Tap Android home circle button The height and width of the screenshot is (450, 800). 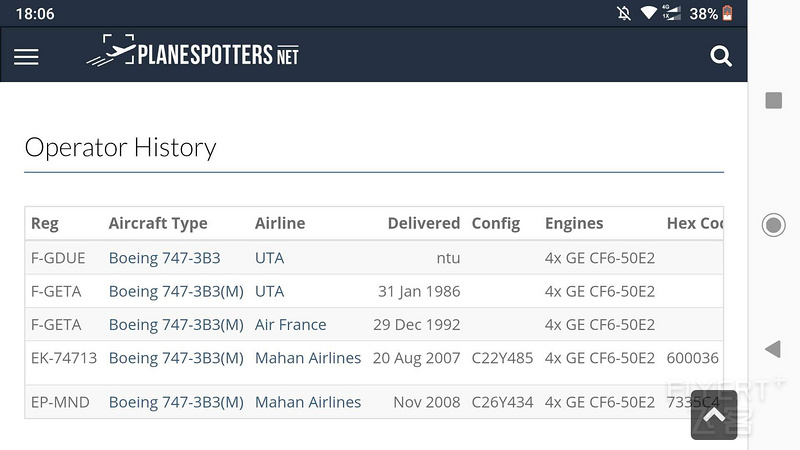pos(773,225)
